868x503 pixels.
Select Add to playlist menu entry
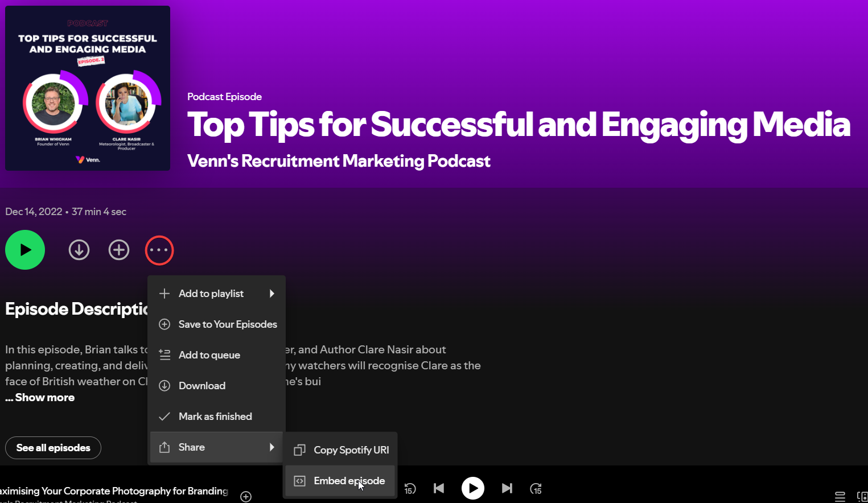click(x=216, y=294)
